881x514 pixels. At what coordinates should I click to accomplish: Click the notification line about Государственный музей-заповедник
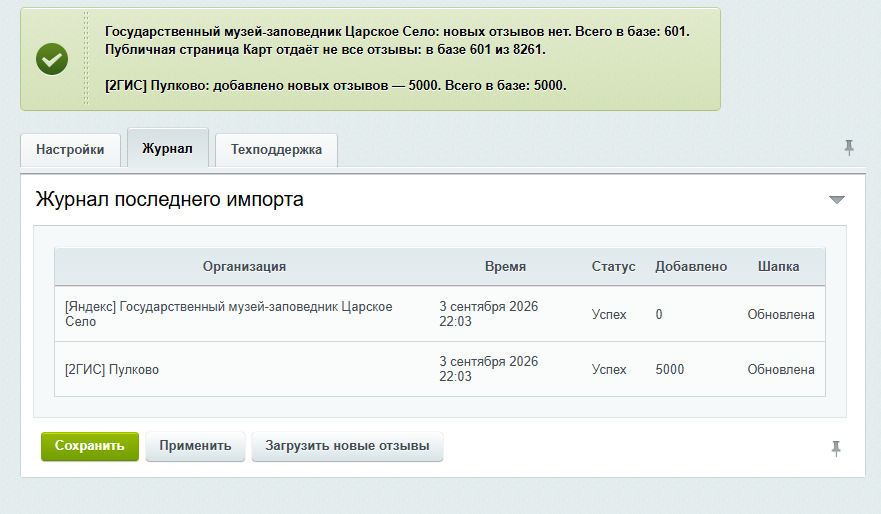coord(397,31)
